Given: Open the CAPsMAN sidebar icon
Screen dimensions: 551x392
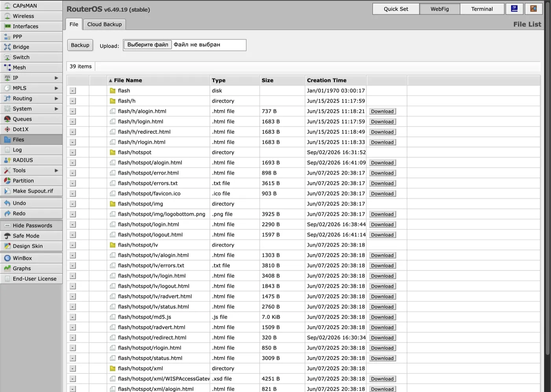Looking at the screenshot, I should pos(7,6).
